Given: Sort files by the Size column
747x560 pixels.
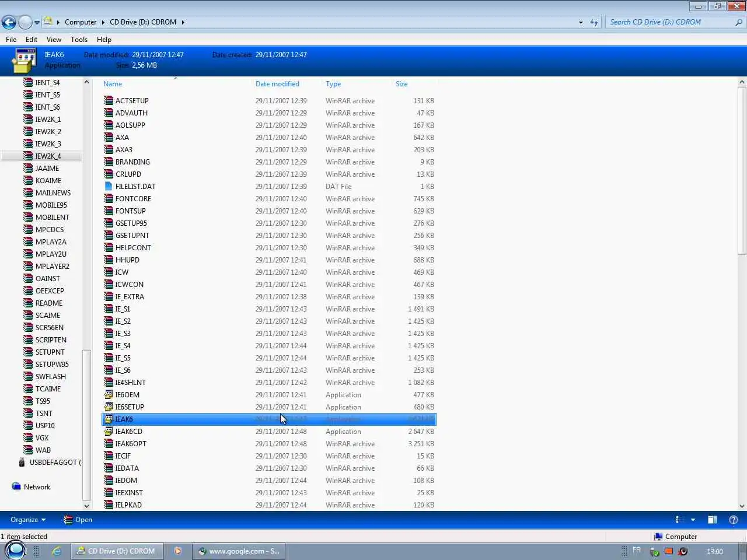Looking at the screenshot, I should pos(402,84).
